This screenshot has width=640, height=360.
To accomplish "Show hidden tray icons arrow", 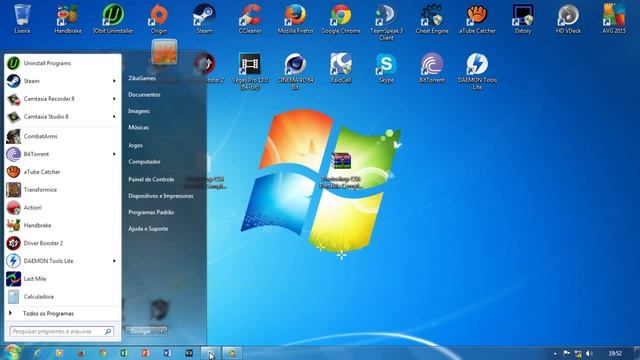I will (x=555, y=353).
